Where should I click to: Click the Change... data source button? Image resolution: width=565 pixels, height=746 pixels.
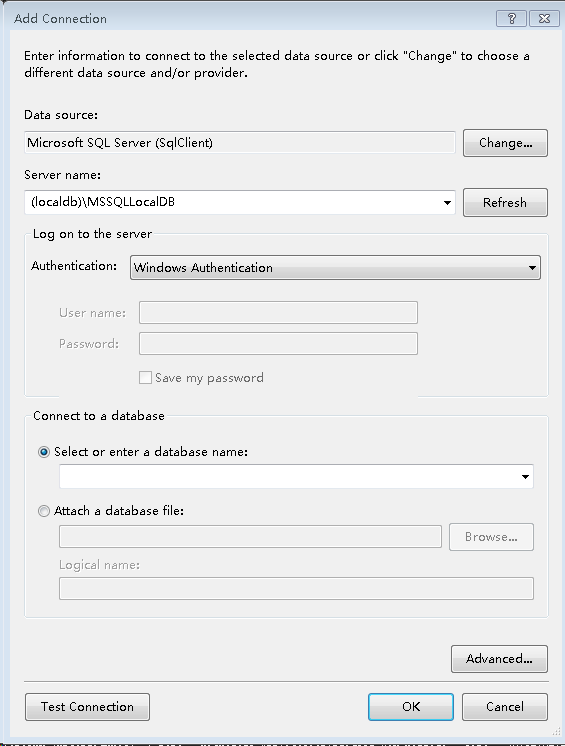[x=505, y=143]
